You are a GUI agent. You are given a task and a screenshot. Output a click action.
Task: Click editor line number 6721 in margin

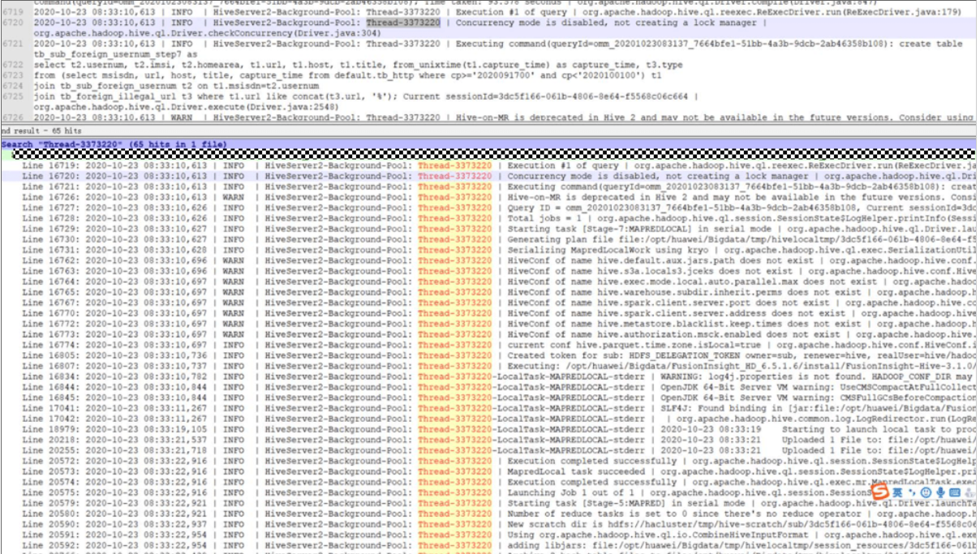point(13,44)
